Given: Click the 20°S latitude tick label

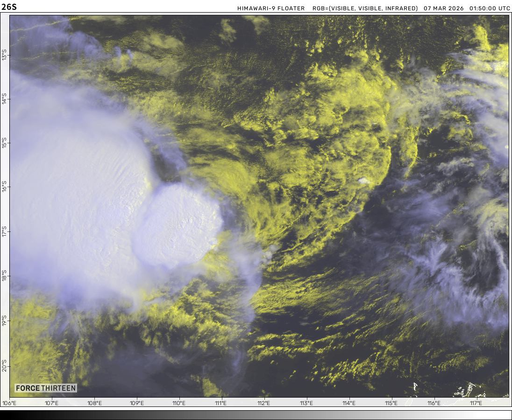Looking at the screenshot, I should point(5,363).
